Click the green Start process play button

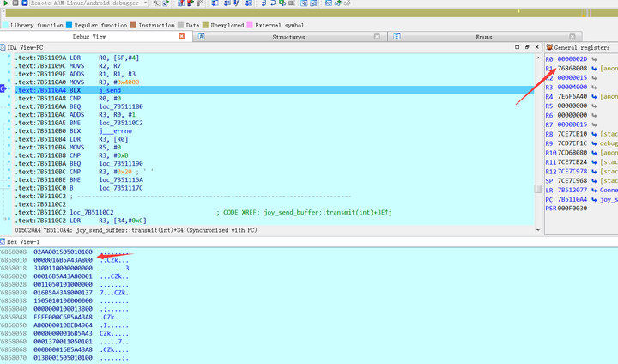[x=7, y=3]
